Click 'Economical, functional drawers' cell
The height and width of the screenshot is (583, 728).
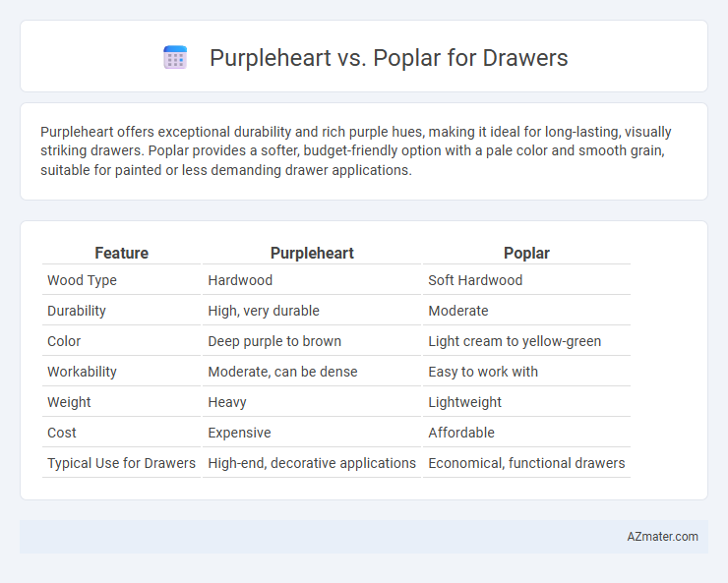coord(526,463)
